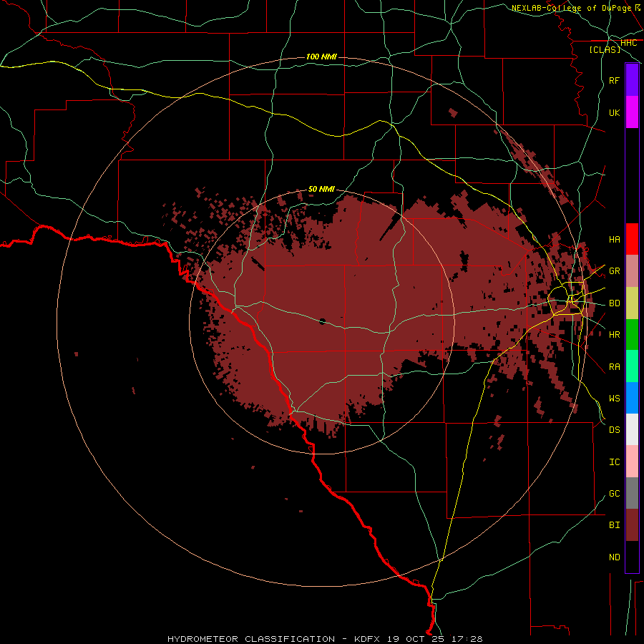Viewport: 644px width, 644px height.
Task: Click the WS blue legend swatch
Action: pyautogui.click(x=632, y=398)
